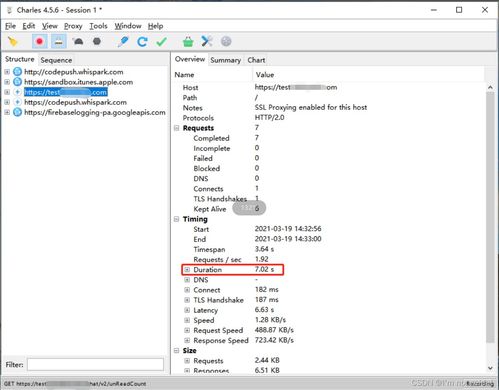499x390 pixels.
Task: Expand the TLS Handshake timing row
Action: pos(187,300)
